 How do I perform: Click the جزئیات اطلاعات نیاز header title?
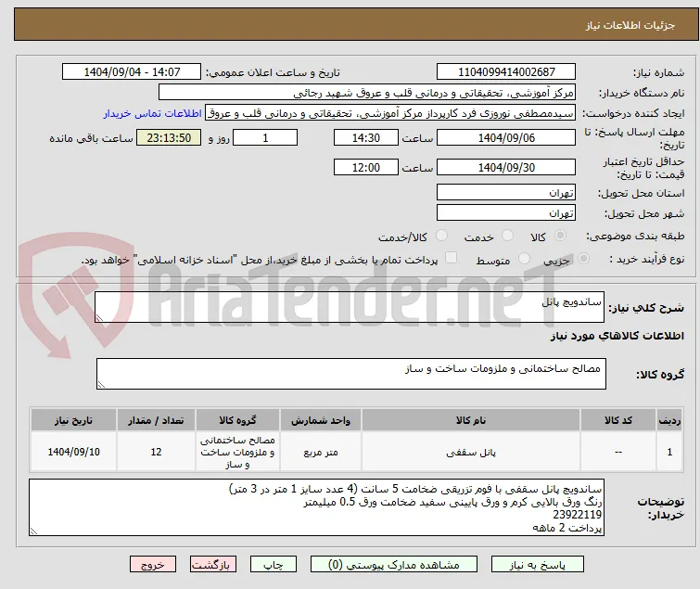point(630,25)
